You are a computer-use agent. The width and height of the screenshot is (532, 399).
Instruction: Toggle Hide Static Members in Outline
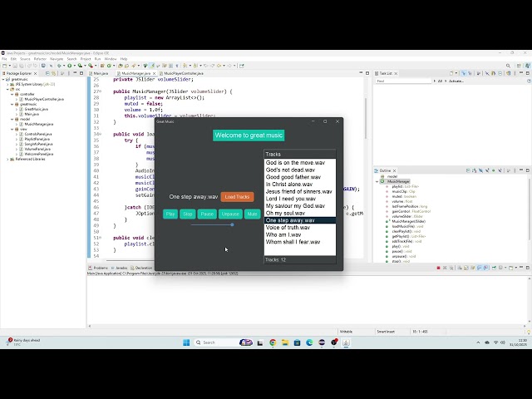[x=487, y=170]
